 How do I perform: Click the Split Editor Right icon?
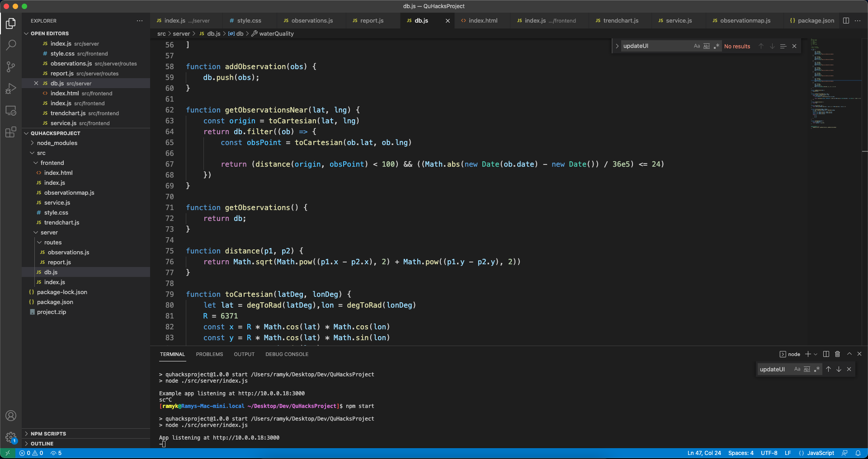coord(846,21)
